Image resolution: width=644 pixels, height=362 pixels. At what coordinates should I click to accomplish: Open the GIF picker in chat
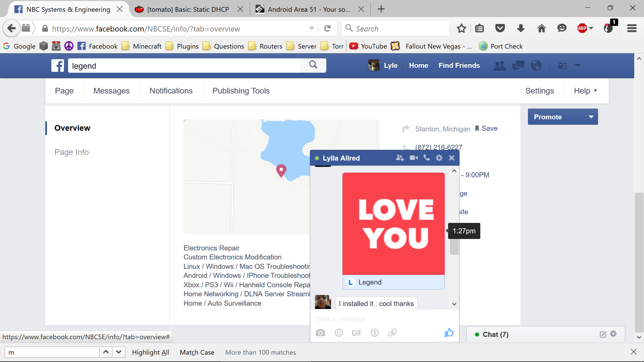point(357,333)
